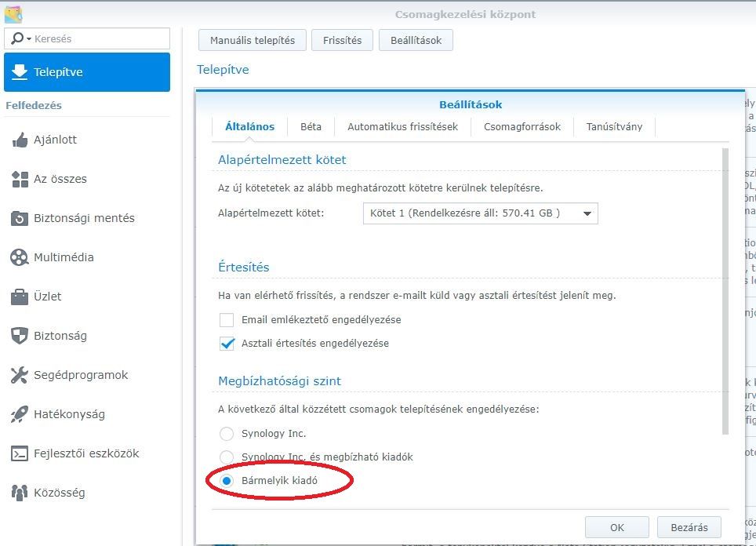The height and width of the screenshot is (546, 756).
Task: Open the Csomagforrások tab
Action: [x=522, y=127]
